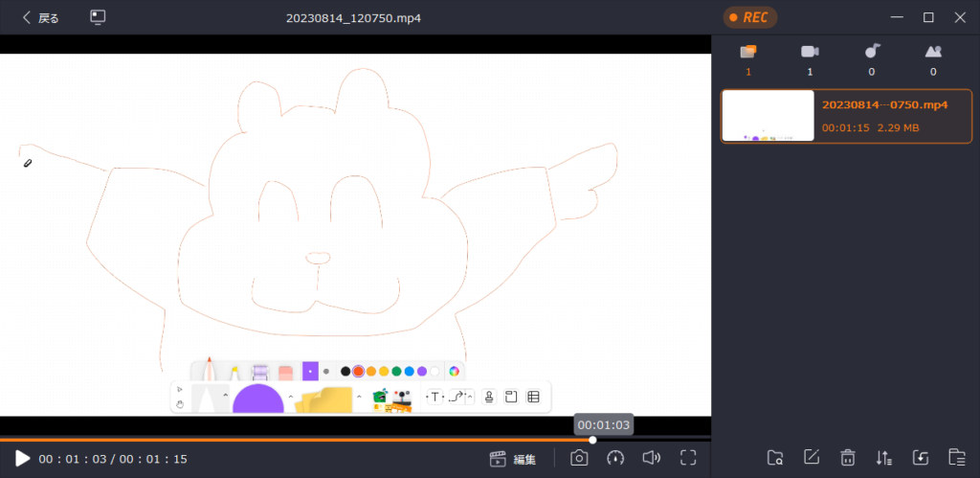Image resolution: width=980 pixels, height=478 pixels.
Task: Click the playback progress bar handle
Action: pyautogui.click(x=592, y=440)
